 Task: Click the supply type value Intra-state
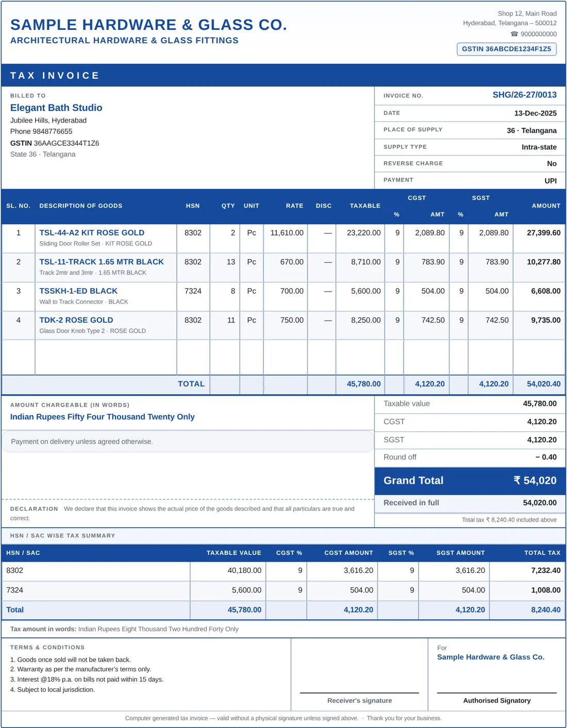(x=539, y=147)
